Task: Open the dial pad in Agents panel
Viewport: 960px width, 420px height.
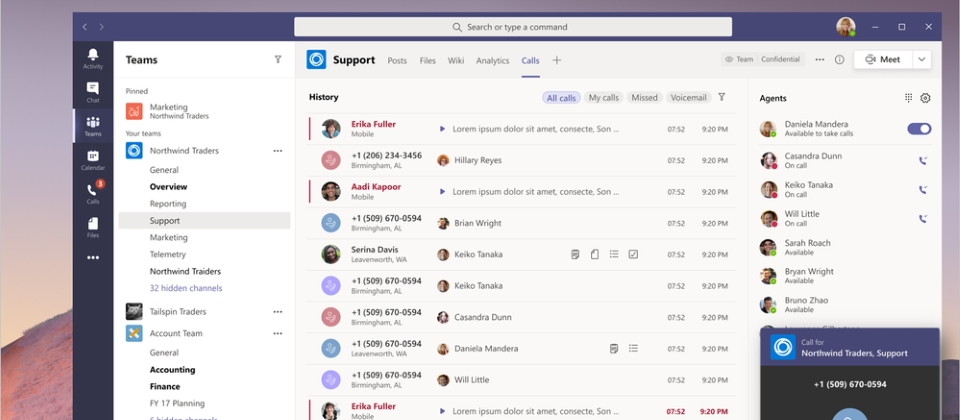Action: pyautogui.click(x=909, y=97)
